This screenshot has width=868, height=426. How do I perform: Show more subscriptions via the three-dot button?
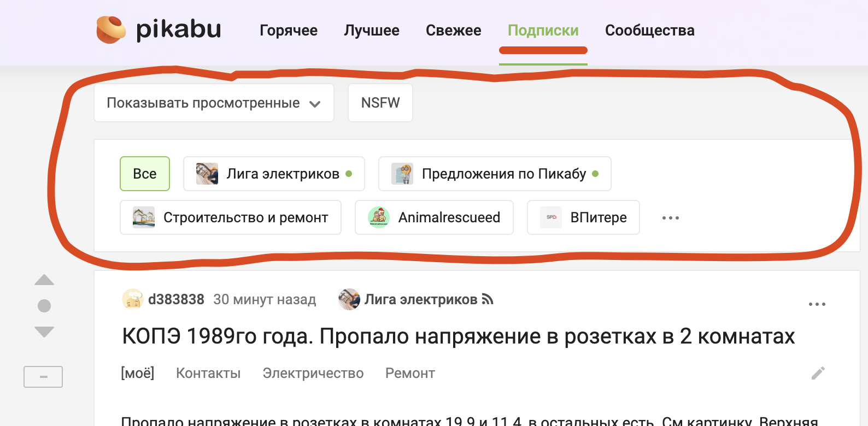tap(671, 217)
